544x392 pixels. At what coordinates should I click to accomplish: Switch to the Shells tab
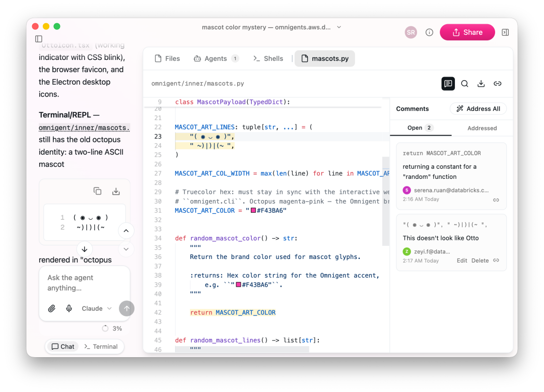(268, 58)
